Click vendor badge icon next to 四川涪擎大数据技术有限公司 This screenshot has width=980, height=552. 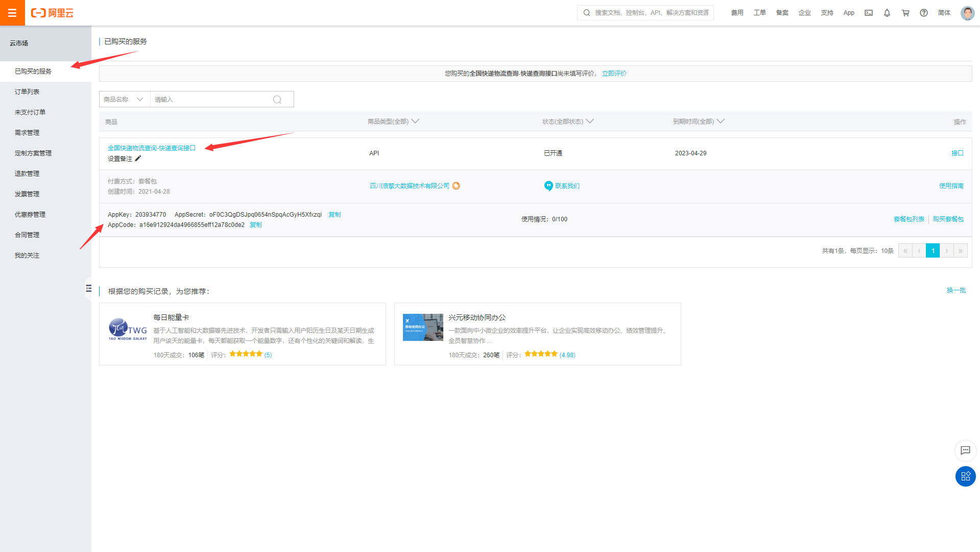456,186
